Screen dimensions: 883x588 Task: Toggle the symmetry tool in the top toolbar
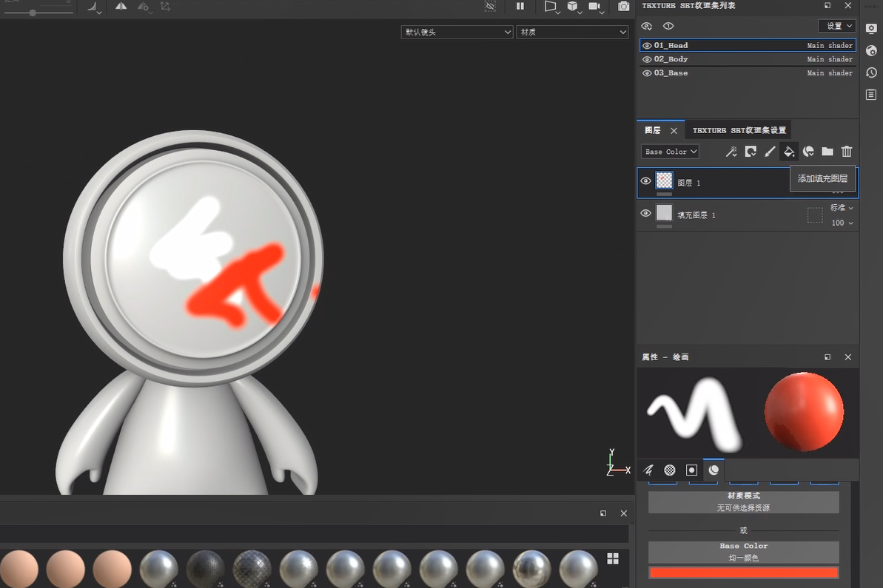coord(121,7)
